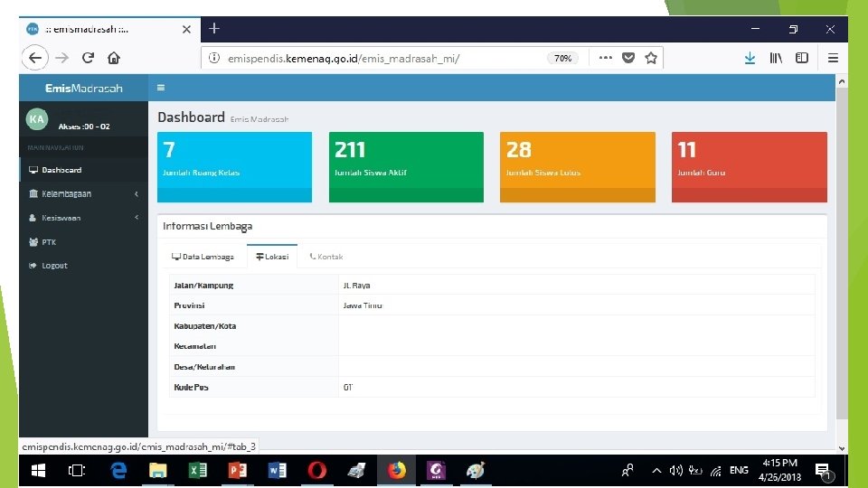Image resolution: width=868 pixels, height=488 pixels.
Task: Open the downloads arrow icon
Action: point(750,58)
